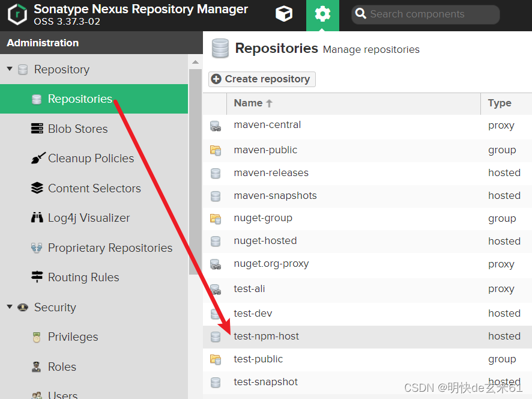Click the hosted type of test-npm-host
532x399 pixels.
(504, 336)
